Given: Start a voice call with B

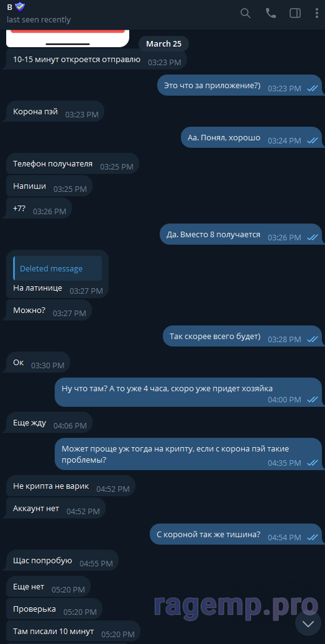Looking at the screenshot, I should (271, 13).
